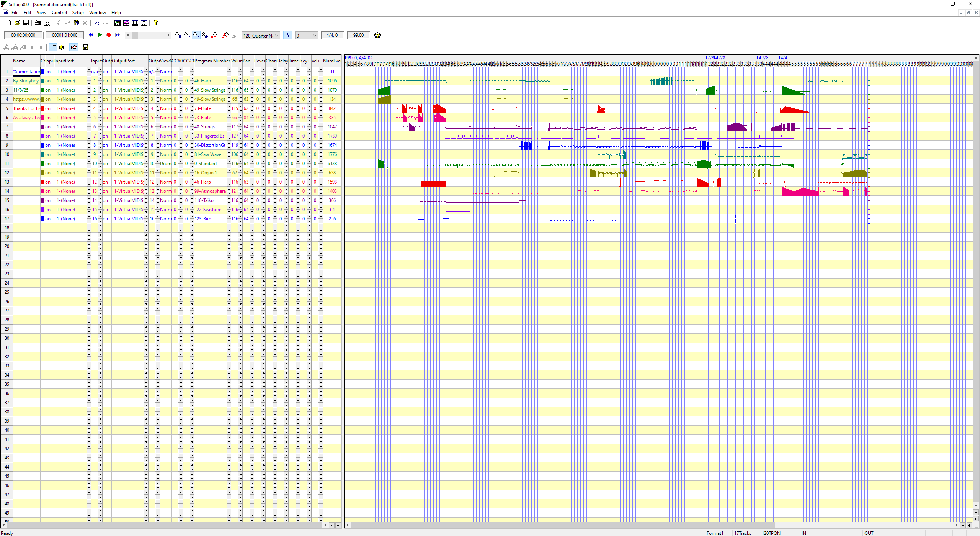Screen dimensions: 980x536
Task: Open the Musical Score window icon
Action: (x=144, y=23)
